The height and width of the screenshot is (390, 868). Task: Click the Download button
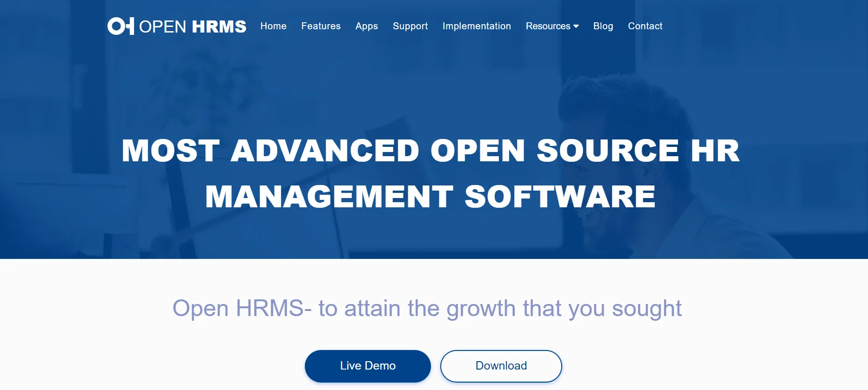click(x=501, y=366)
